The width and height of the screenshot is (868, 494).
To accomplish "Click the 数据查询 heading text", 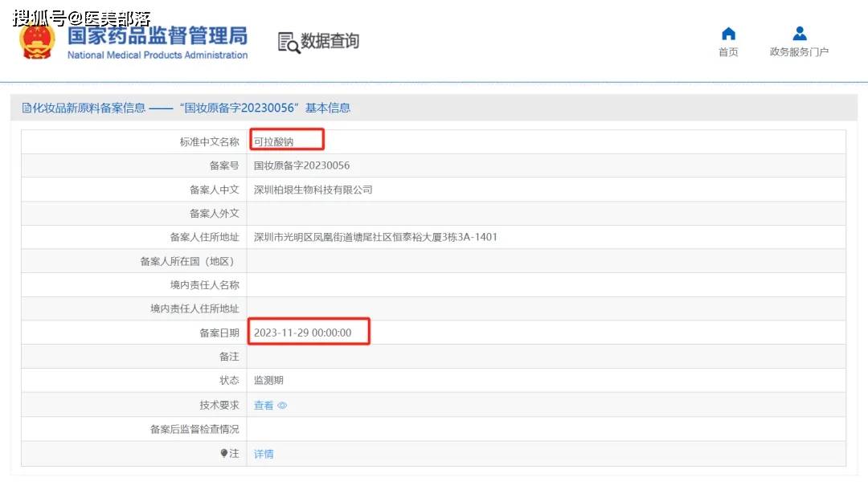I will click(x=330, y=41).
